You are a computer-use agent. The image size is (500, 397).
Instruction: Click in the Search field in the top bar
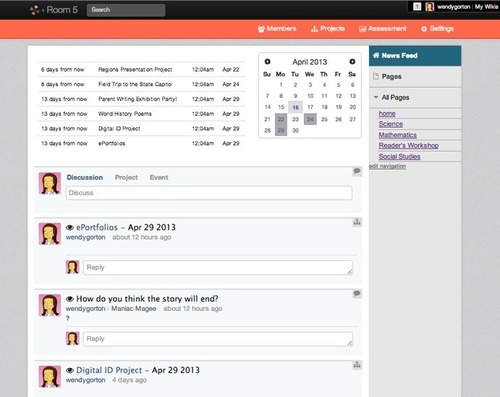click(x=126, y=10)
